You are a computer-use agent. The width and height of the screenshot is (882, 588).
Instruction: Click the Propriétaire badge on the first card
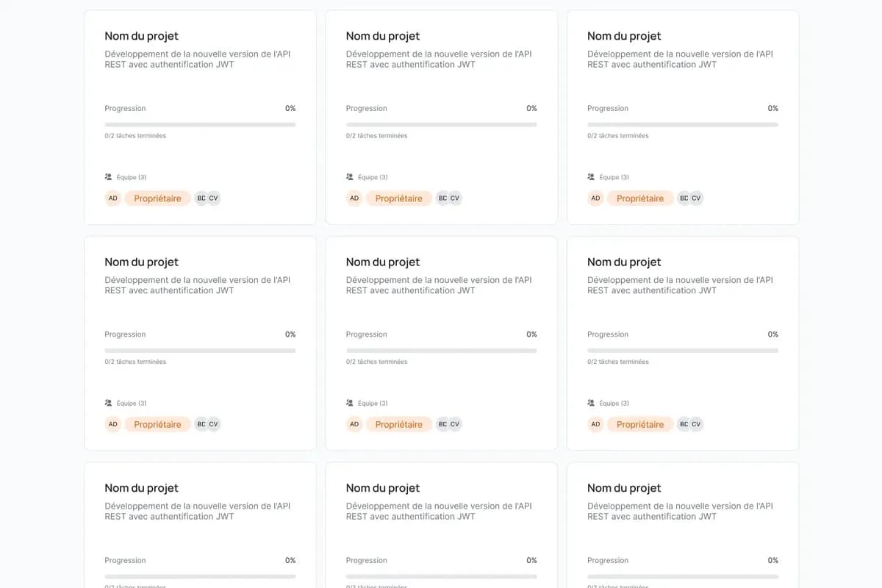pos(158,198)
